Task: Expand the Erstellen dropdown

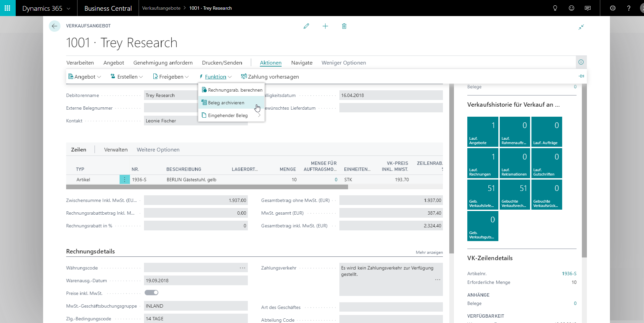Action: (x=127, y=77)
